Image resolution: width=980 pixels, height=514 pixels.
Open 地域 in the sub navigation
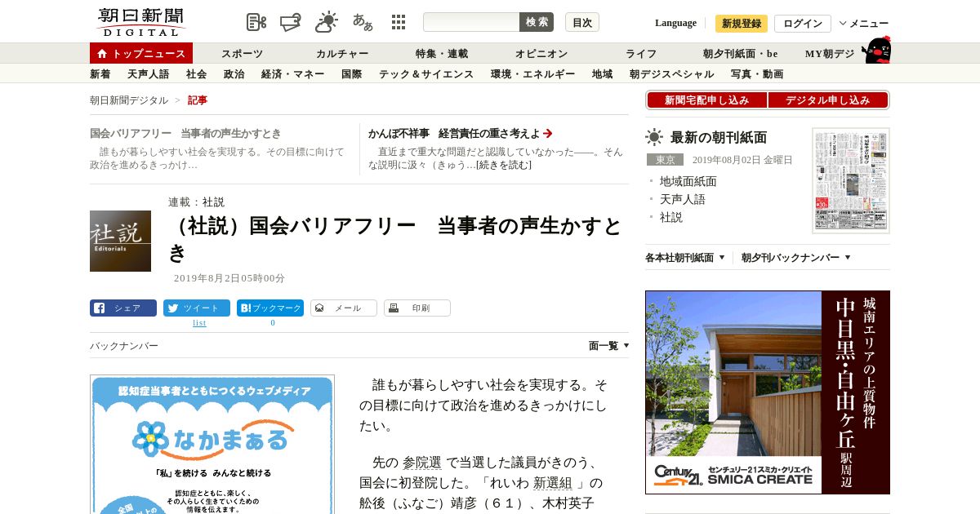click(x=603, y=74)
